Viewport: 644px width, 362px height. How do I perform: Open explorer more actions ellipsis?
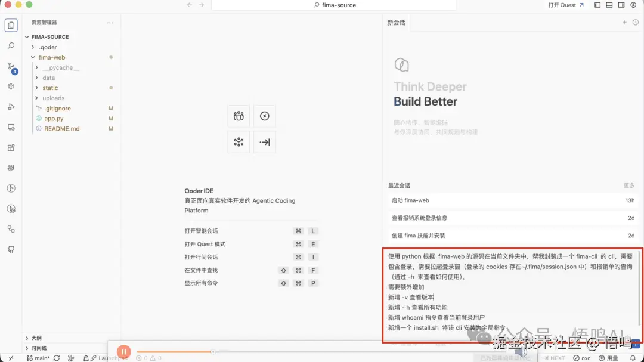[110, 23]
